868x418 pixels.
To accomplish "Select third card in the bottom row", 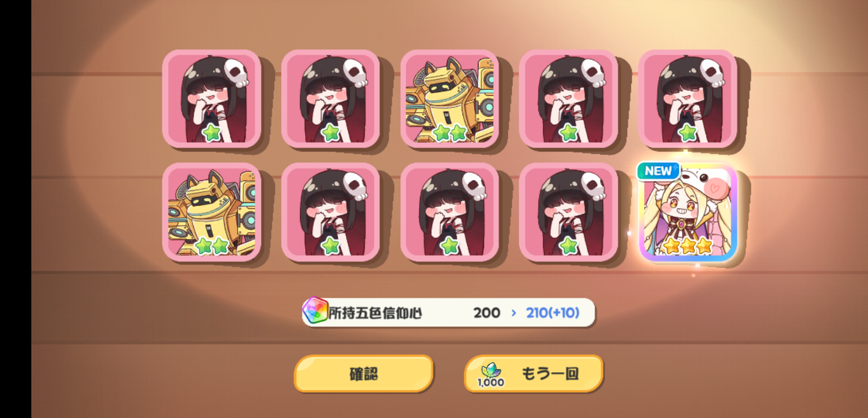I will pyautogui.click(x=450, y=212).
